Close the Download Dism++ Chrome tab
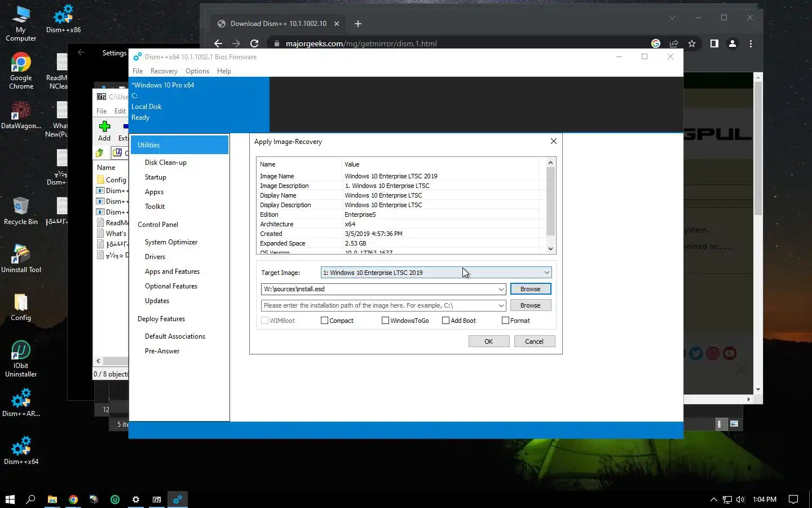This screenshot has height=508, width=812. pos(337,24)
